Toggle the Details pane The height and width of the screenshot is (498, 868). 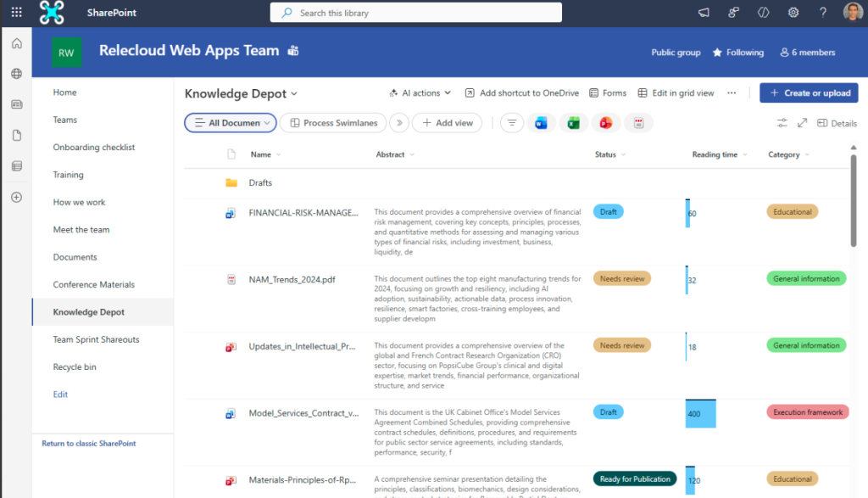click(x=837, y=123)
